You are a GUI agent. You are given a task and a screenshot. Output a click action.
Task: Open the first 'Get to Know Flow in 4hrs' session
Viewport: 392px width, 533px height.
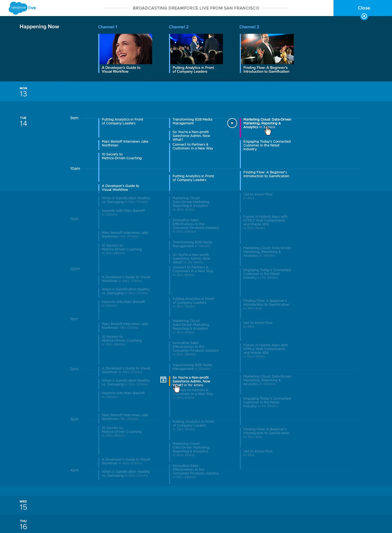(258, 196)
